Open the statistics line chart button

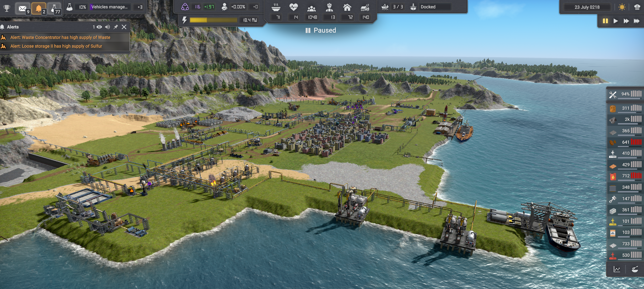pos(617,269)
